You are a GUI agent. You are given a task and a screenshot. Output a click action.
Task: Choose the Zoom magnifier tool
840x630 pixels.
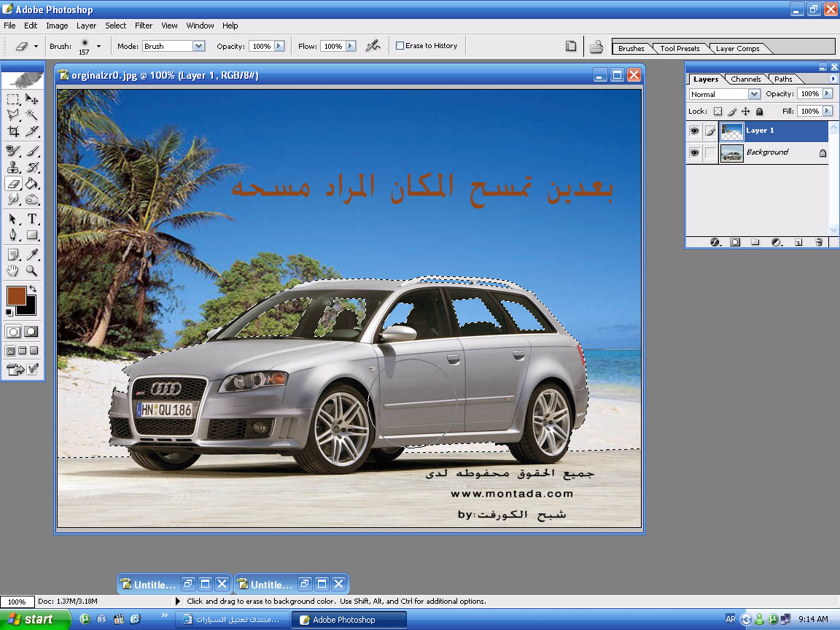[x=31, y=271]
